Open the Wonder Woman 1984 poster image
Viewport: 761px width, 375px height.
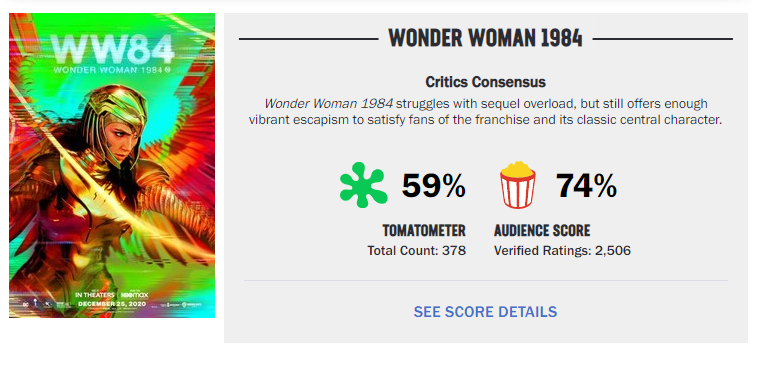(x=112, y=165)
